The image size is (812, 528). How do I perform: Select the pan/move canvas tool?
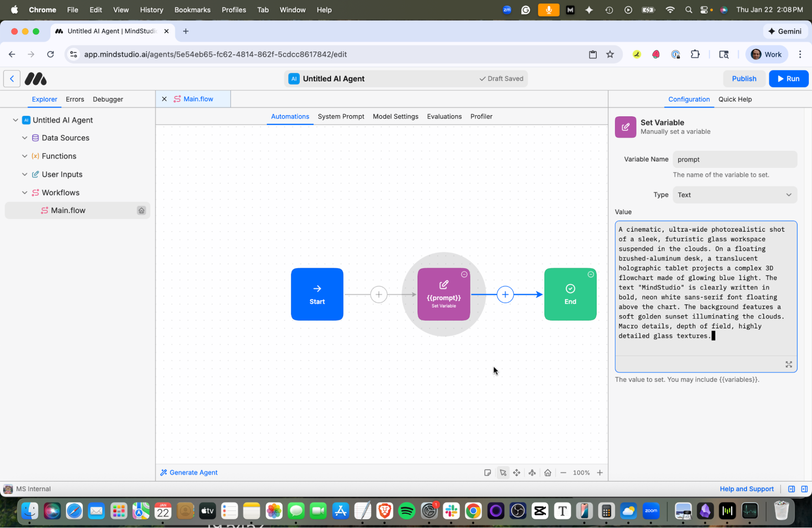coord(517,472)
